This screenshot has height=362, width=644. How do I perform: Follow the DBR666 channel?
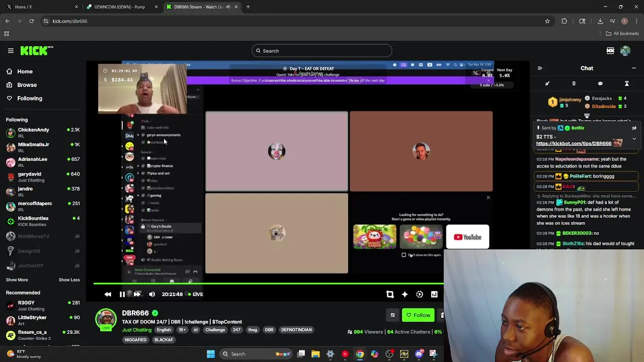tap(418, 315)
